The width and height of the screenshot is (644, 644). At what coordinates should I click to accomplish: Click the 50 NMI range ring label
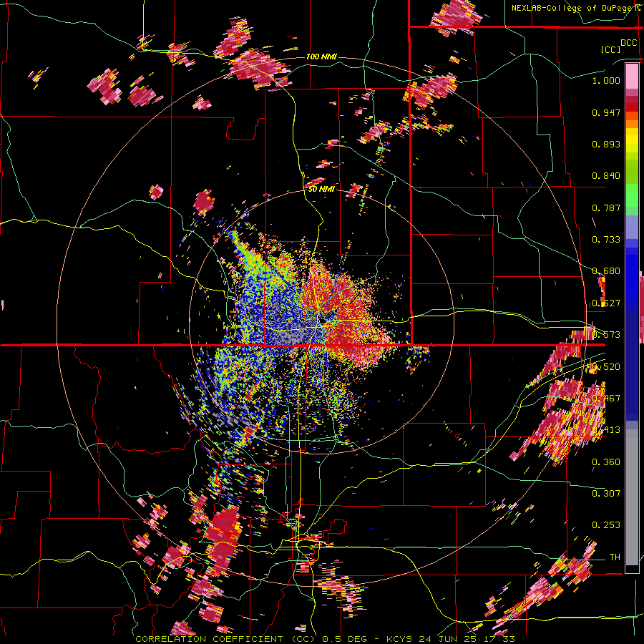321,190
